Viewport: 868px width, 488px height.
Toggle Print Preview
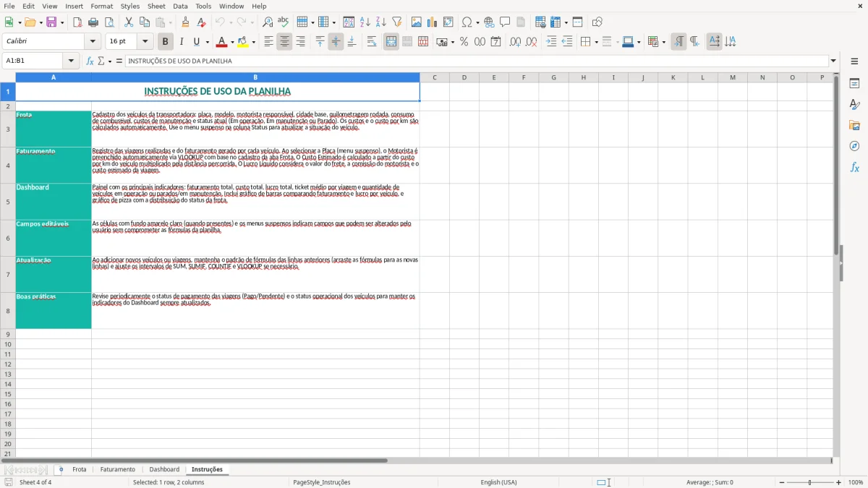(x=109, y=22)
